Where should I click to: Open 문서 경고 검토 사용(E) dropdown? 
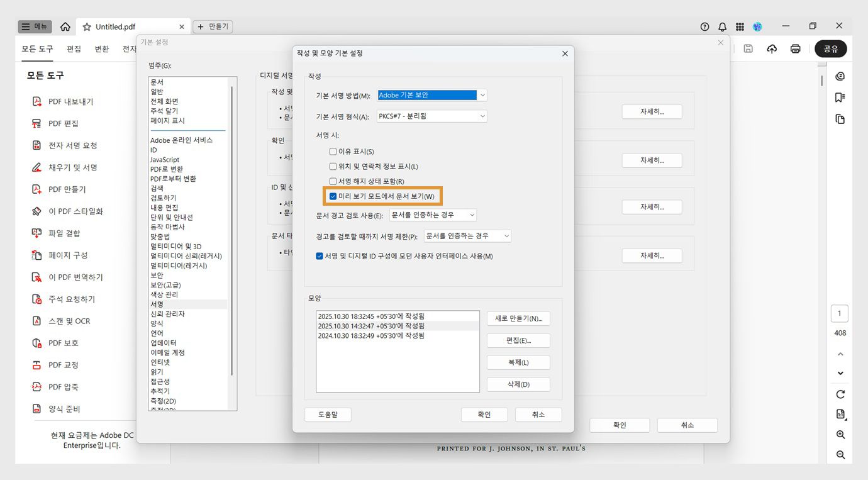click(x=433, y=215)
